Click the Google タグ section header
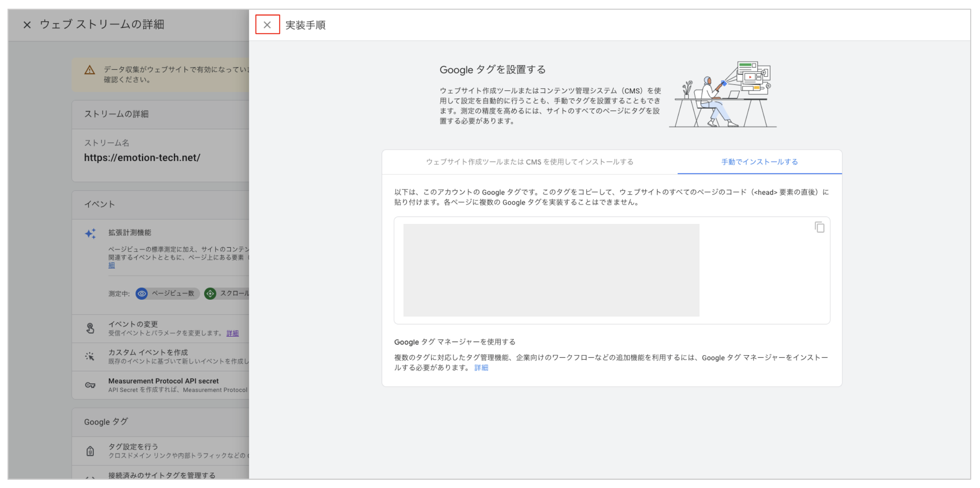 161,422
